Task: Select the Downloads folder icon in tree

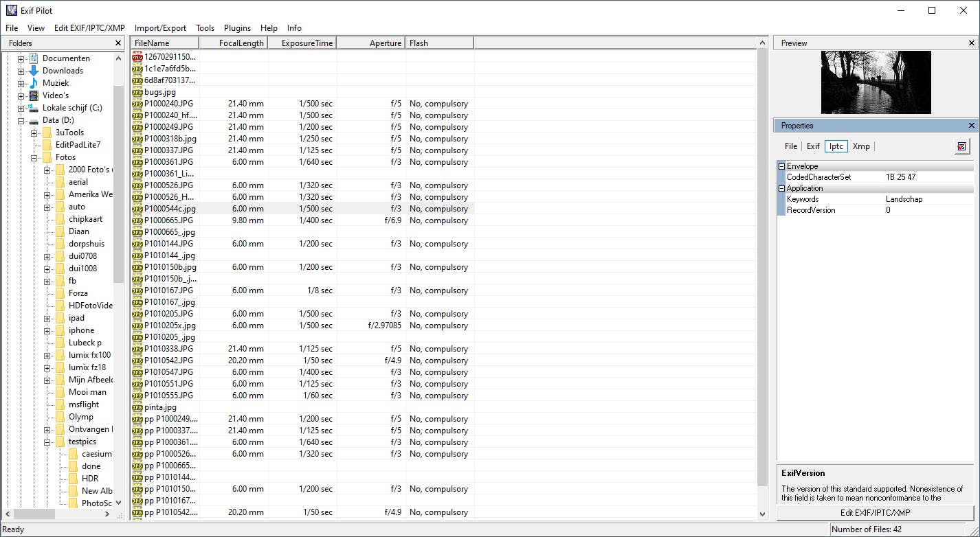Action: pyautogui.click(x=34, y=71)
